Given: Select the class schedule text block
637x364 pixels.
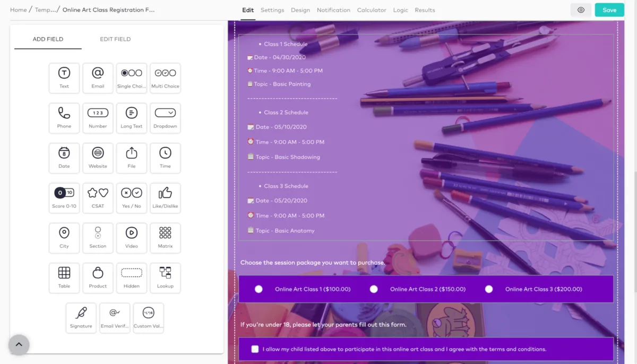Looking at the screenshot, I should pos(426,137).
